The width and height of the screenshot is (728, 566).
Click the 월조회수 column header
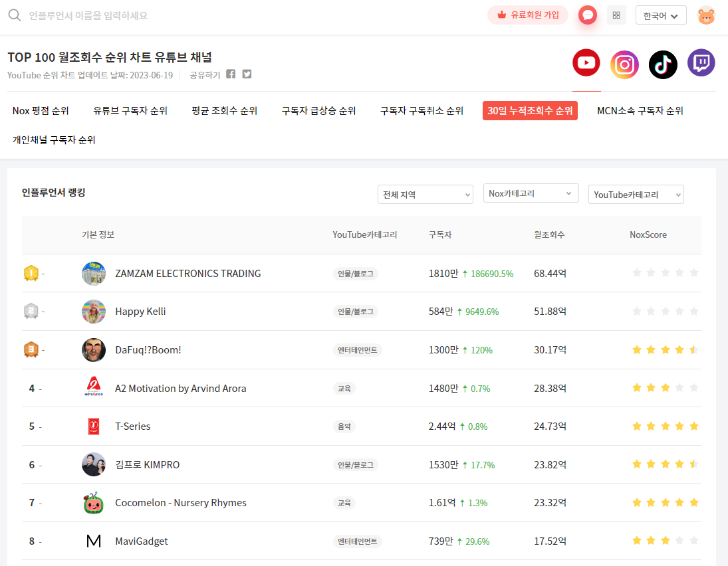click(549, 235)
